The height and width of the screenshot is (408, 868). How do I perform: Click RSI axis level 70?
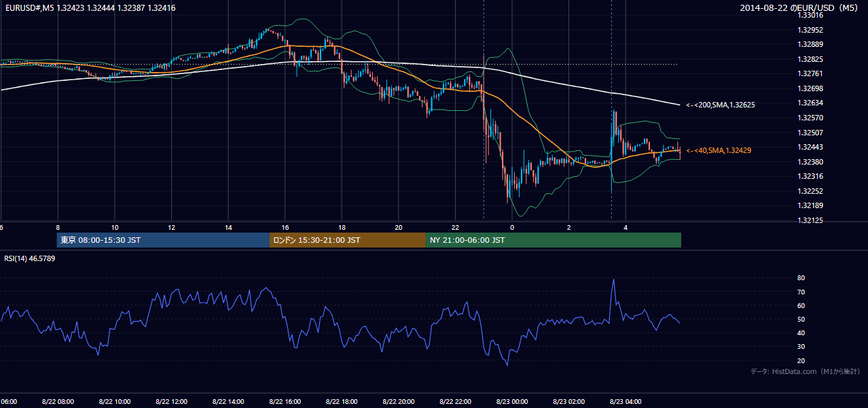coord(801,292)
